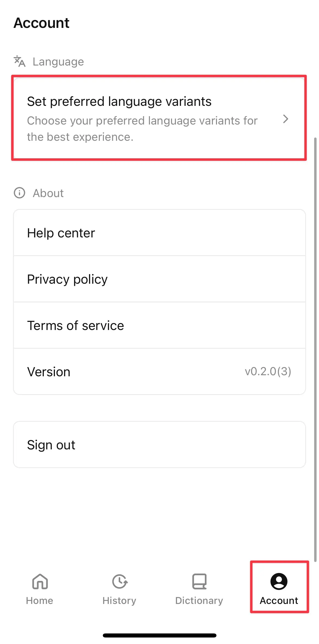Tap the Home house icon
319x644 pixels.
[x=40, y=581]
